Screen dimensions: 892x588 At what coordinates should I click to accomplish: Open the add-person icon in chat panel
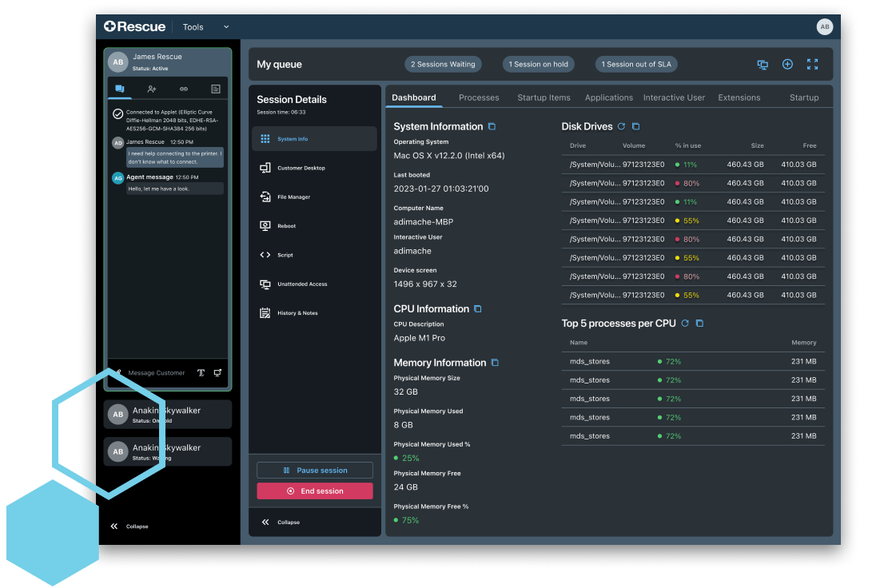(151, 89)
